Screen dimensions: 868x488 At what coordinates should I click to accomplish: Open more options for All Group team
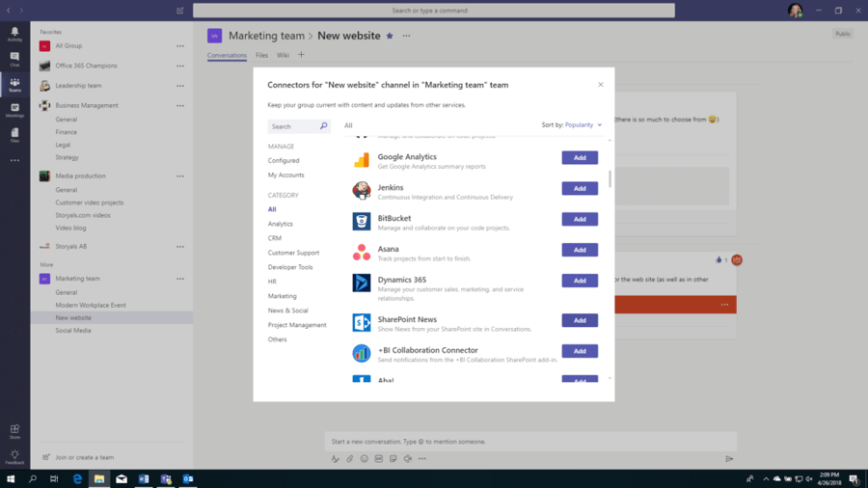tap(180, 46)
